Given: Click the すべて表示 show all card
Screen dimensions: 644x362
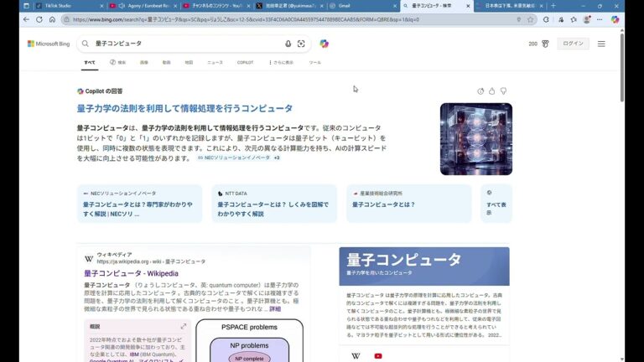Looking at the screenshot, I should point(496,204).
